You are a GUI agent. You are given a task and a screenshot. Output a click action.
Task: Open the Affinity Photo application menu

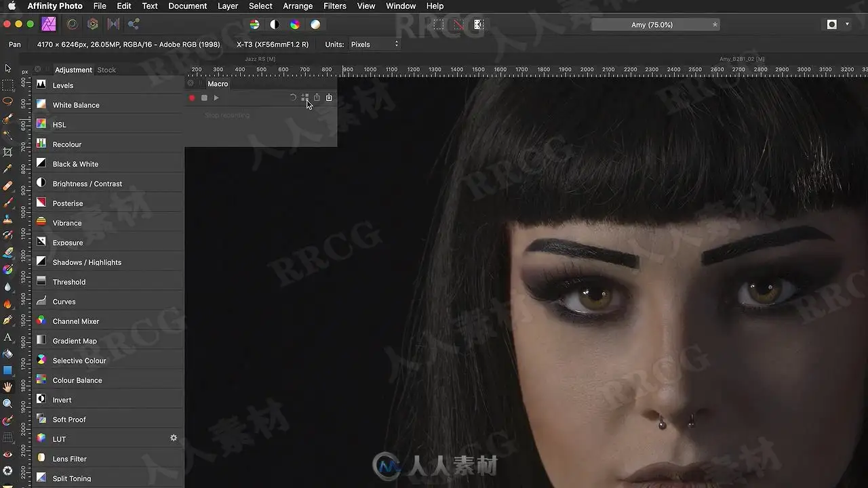click(55, 6)
